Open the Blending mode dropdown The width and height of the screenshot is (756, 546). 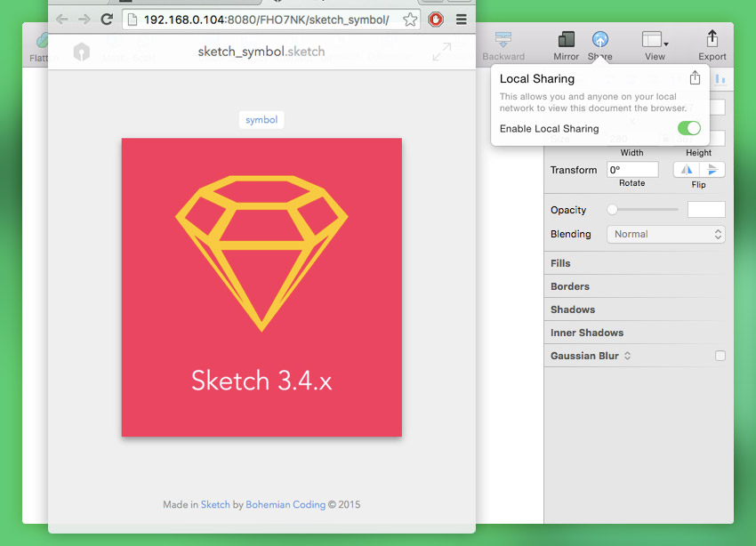click(666, 235)
